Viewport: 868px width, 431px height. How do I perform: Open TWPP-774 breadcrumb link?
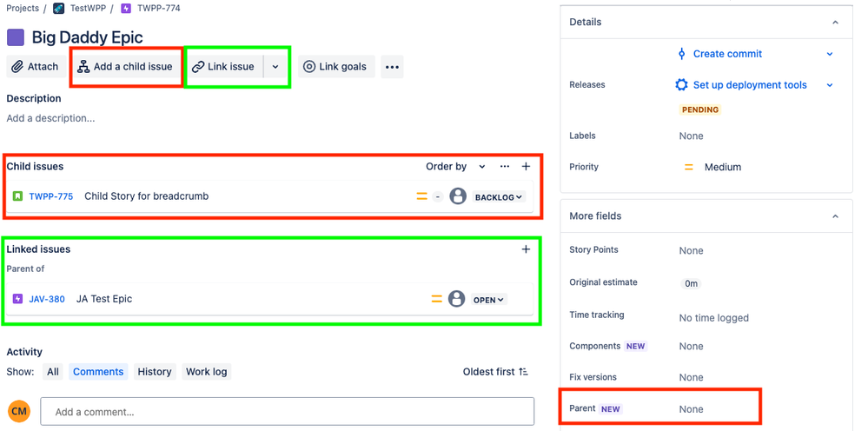(158, 9)
